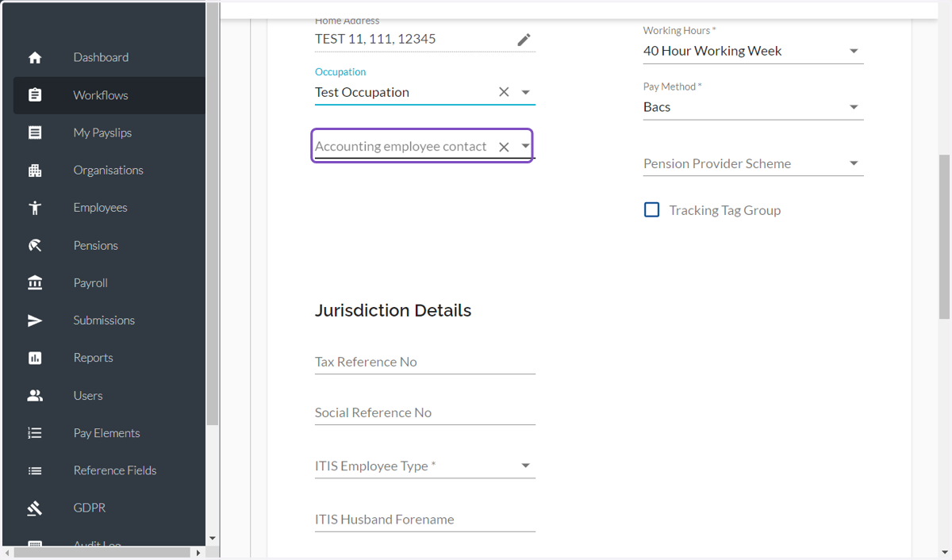The image size is (952, 560).
Task: Expand the Occupation dropdown arrow
Action: pos(525,92)
